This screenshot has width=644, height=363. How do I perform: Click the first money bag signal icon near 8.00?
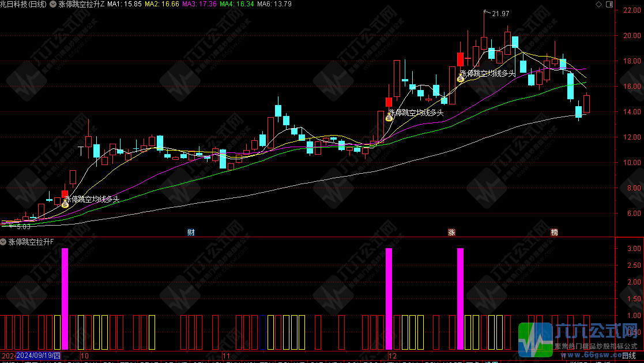point(65,204)
